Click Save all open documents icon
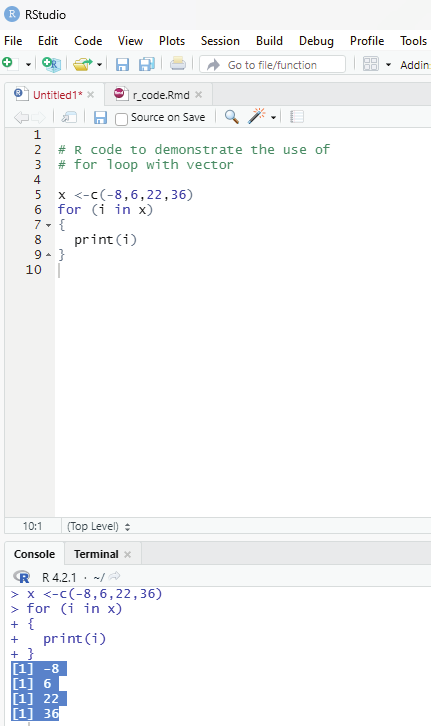The image size is (431, 726). click(147, 64)
